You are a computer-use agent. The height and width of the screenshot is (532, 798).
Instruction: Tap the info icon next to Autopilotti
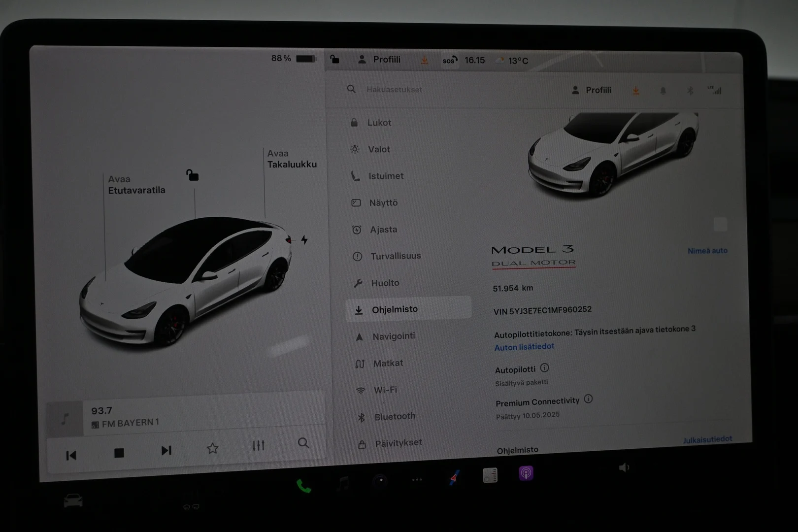pos(544,368)
